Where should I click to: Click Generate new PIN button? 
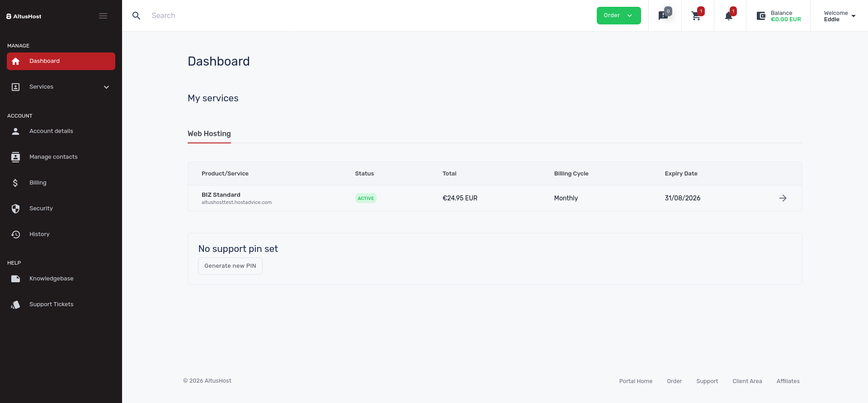click(230, 266)
